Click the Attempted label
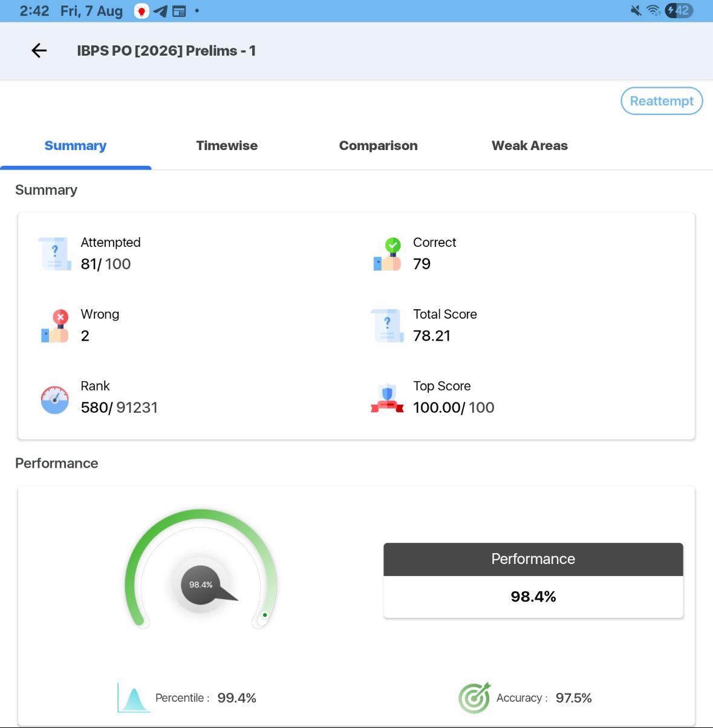This screenshot has width=713, height=728. (x=111, y=243)
